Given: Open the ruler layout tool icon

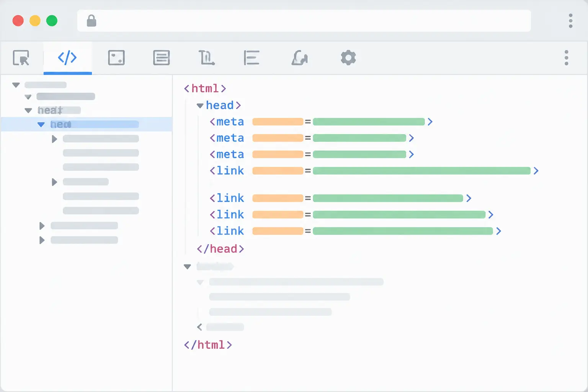Looking at the screenshot, I should [207, 58].
